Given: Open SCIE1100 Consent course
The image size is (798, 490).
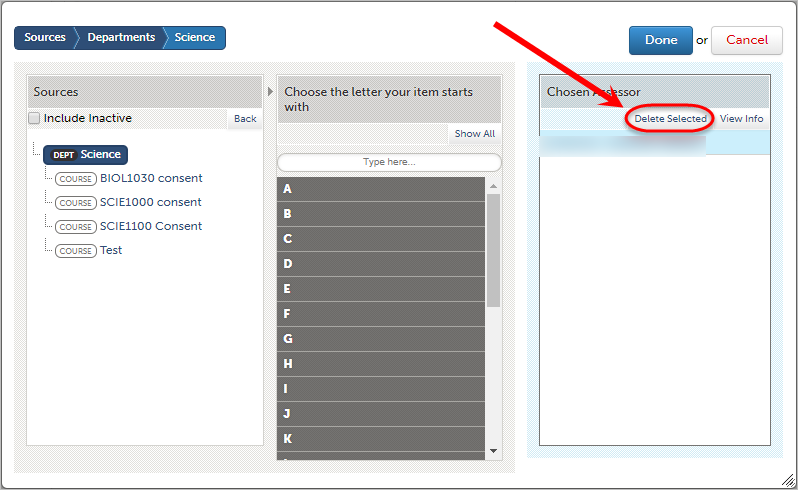Looking at the screenshot, I should click(151, 226).
